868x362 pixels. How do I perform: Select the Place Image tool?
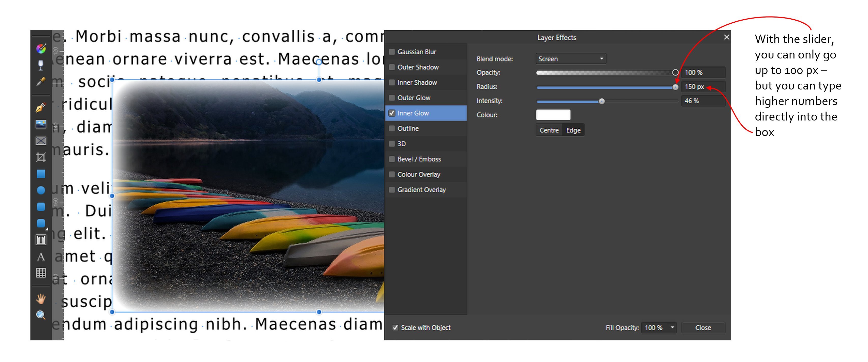(41, 124)
